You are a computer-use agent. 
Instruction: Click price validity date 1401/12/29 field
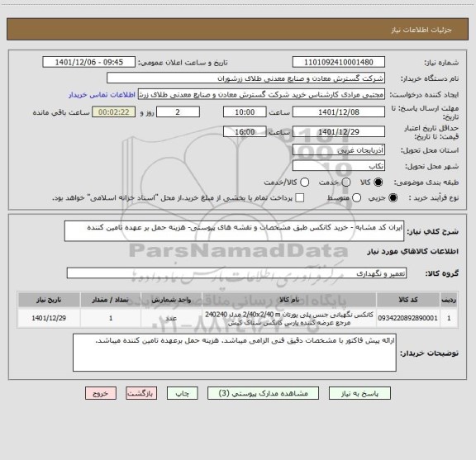coord(339,131)
